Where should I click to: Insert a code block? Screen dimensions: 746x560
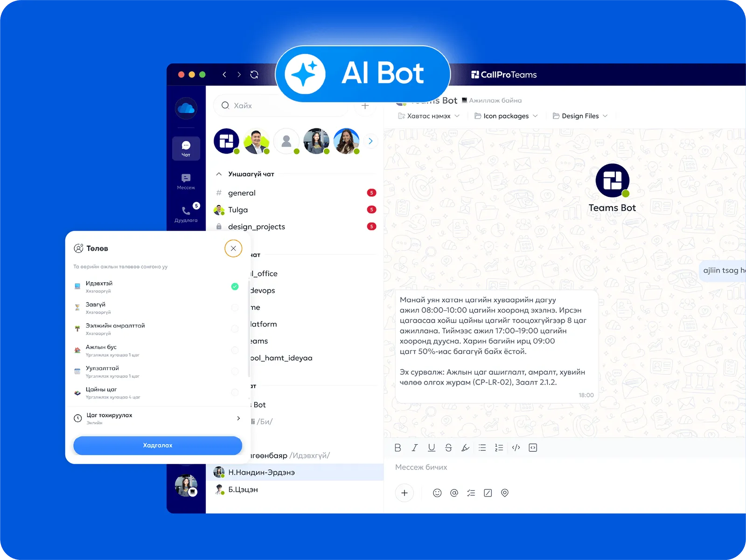(533, 448)
